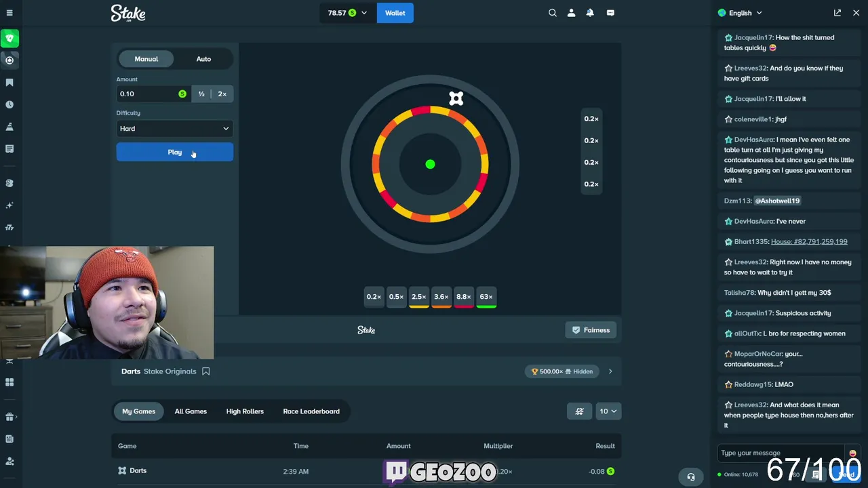Select the grey 0.2× multiplier chip

tap(374, 297)
